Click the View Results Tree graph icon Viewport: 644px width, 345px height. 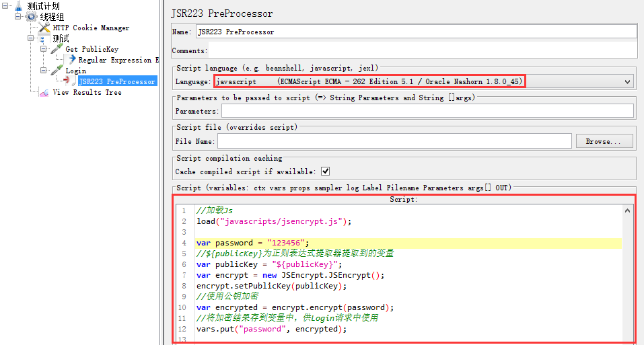44,93
